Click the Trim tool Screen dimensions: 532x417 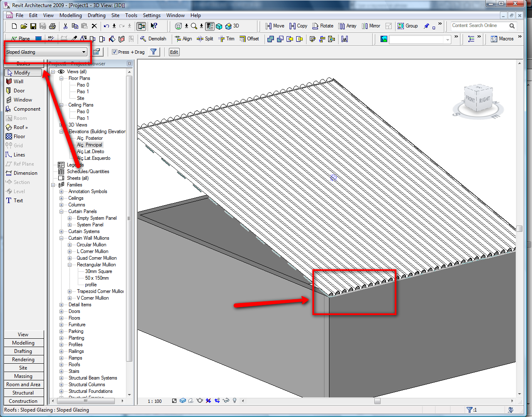pos(227,39)
